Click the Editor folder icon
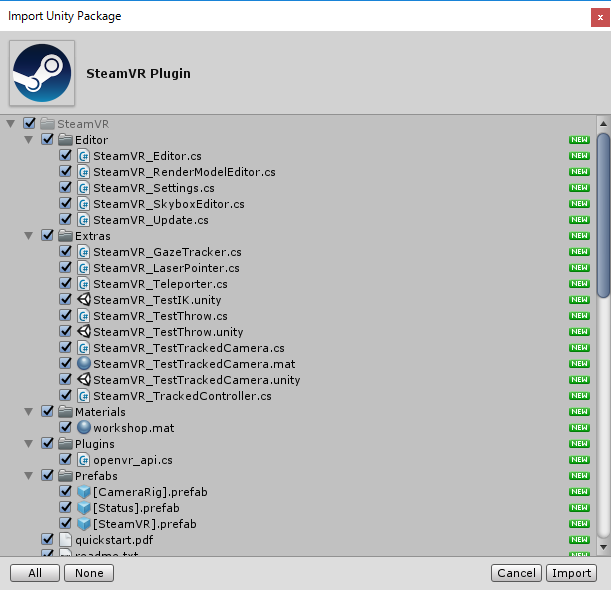The image size is (611, 590). pos(65,140)
